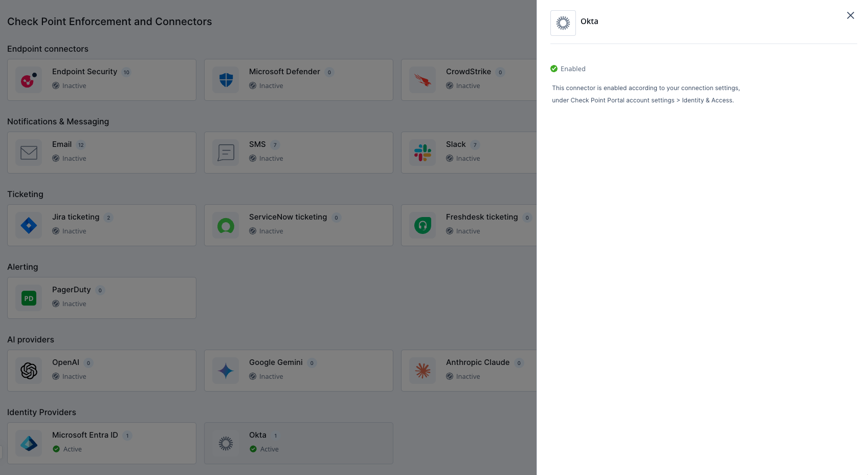Click the OpenAI logo icon
Screen dimensions: 868x475
pyautogui.click(x=29, y=371)
